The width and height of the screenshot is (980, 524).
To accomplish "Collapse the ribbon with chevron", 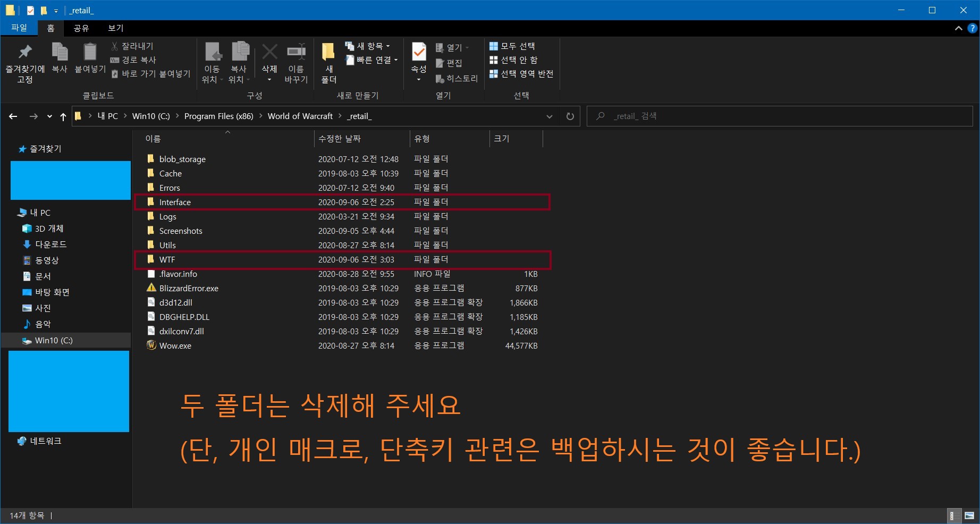I will click(x=958, y=28).
